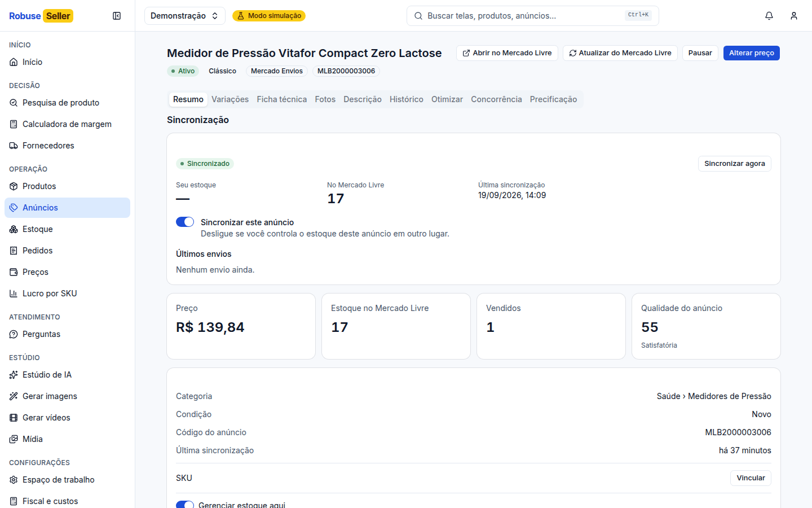Toggle Sincronizar este anúncio switch
This screenshot has height=508, width=812.
click(185, 222)
